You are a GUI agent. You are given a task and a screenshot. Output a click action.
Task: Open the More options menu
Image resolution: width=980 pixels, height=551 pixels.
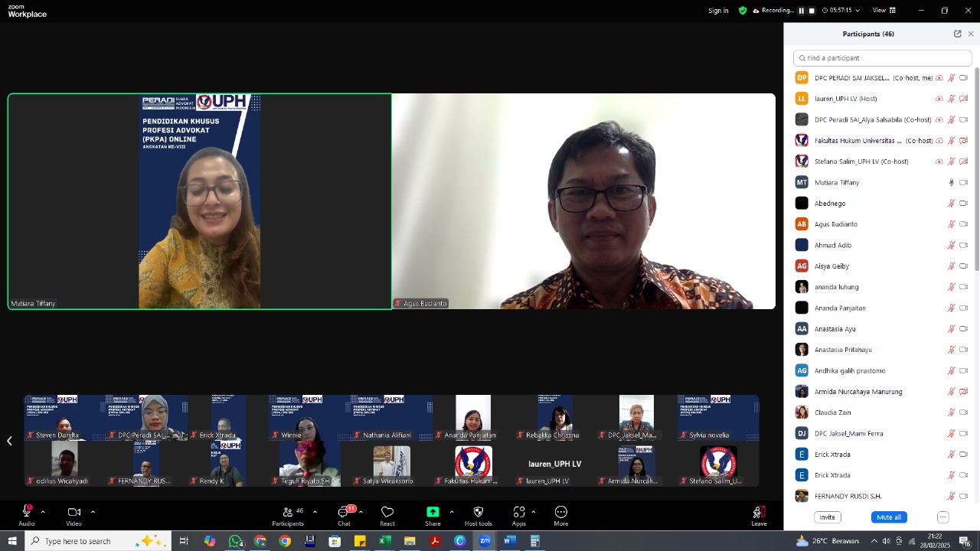point(561,516)
